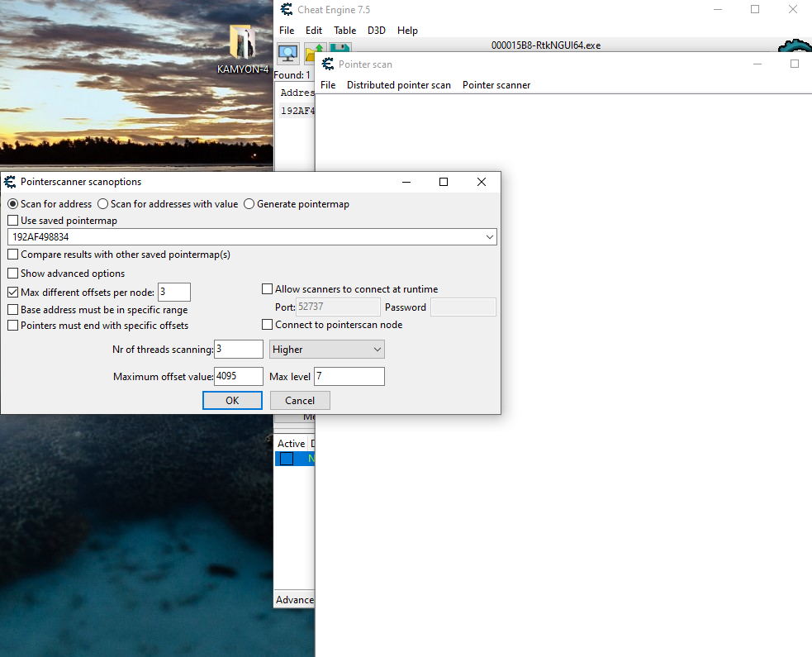Open Table menu in Cheat Engine

pos(345,31)
